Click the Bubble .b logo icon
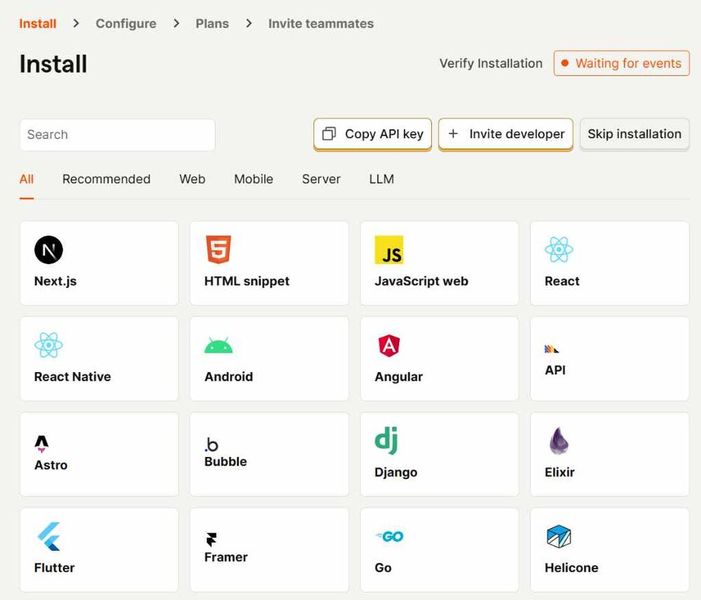This screenshot has height=600, width=701. pyautogui.click(x=211, y=444)
